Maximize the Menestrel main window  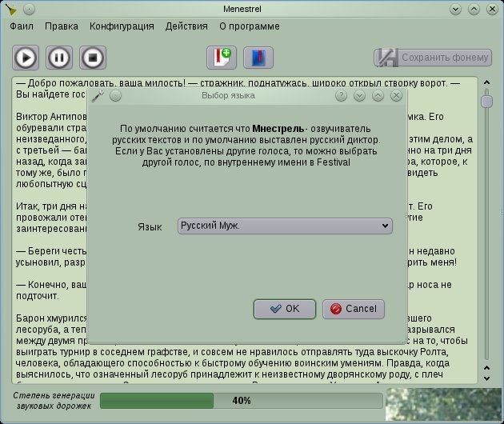click(474, 10)
